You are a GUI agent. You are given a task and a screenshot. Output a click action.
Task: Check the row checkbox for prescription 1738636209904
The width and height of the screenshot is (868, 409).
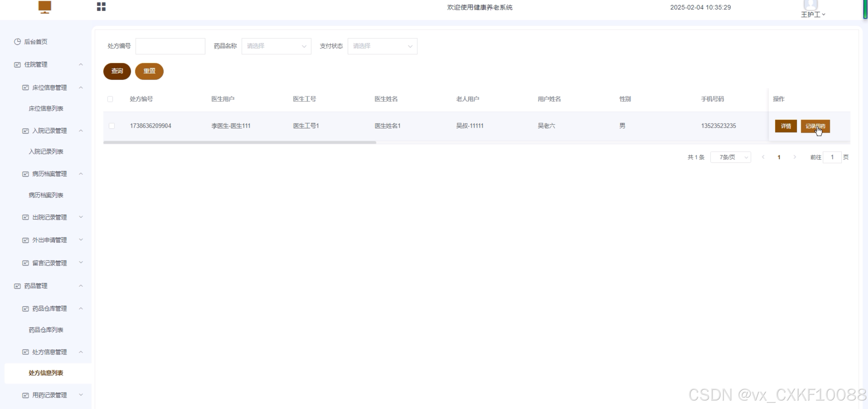(x=112, y=126)
